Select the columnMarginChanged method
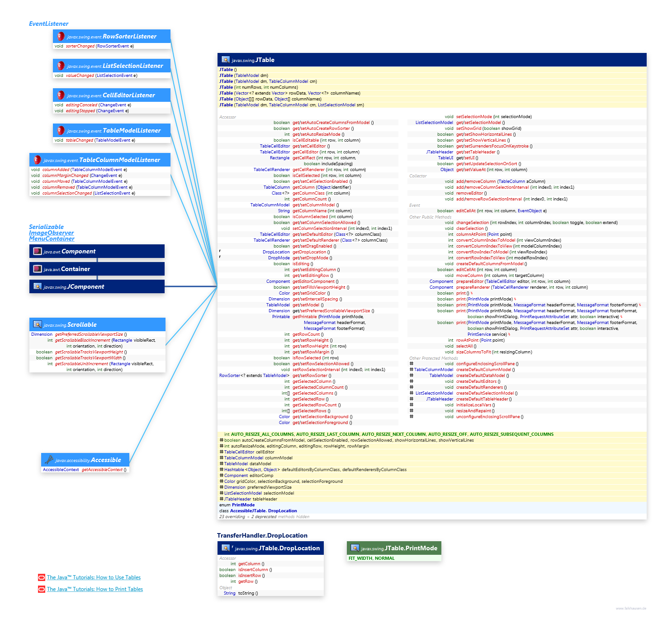672x629 pixels. 66,176
